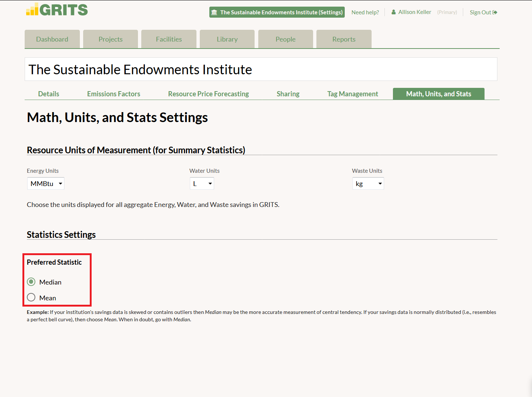Viewport: 532px width, 397px height.
Task: Click the user icon beside Allison Keller
Action: tap(394, 12)
